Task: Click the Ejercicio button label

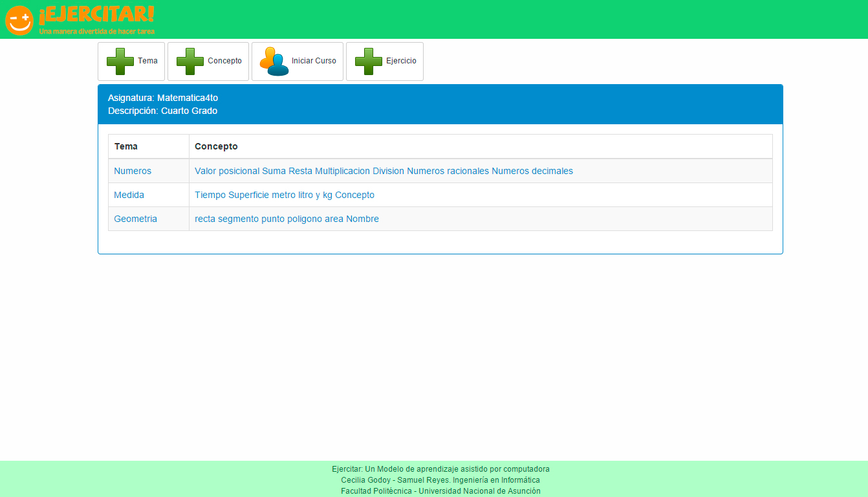Action: tap(401, 61)
